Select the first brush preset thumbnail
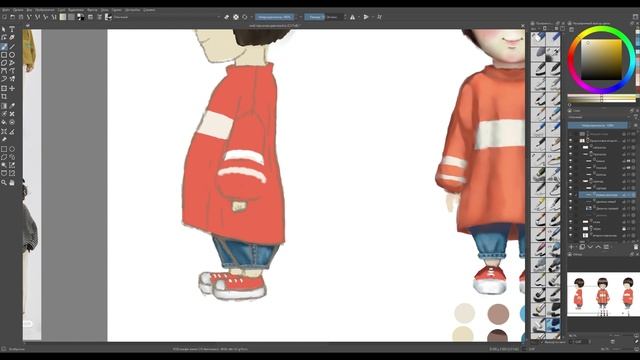 click(538, 38)
